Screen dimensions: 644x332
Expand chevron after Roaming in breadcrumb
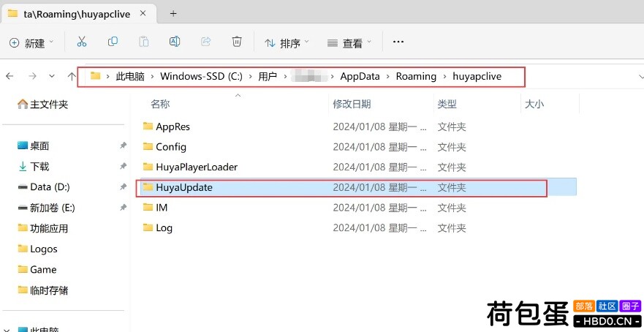coord(444,77)
